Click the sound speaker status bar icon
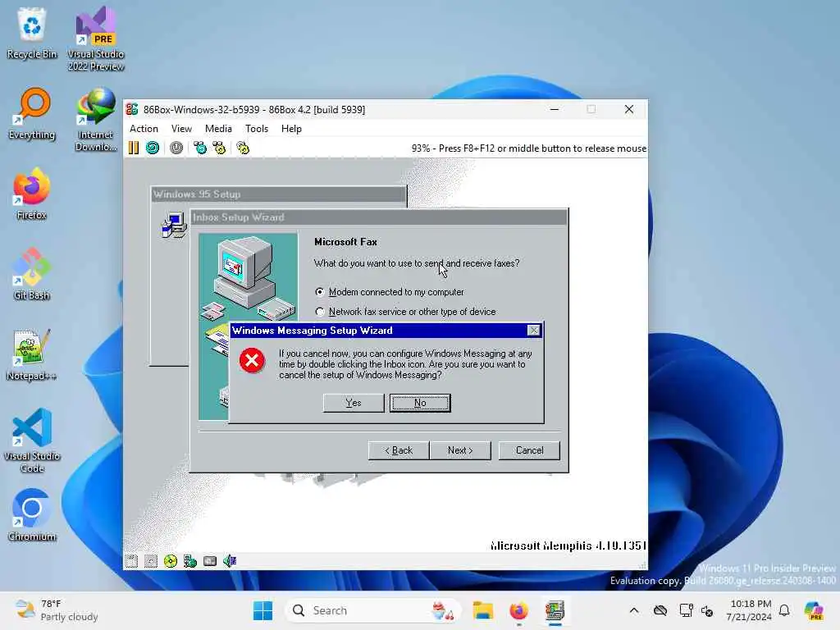The width and height of the screenshot is (840, 630). pyautogui.click(x=230, y=561)
